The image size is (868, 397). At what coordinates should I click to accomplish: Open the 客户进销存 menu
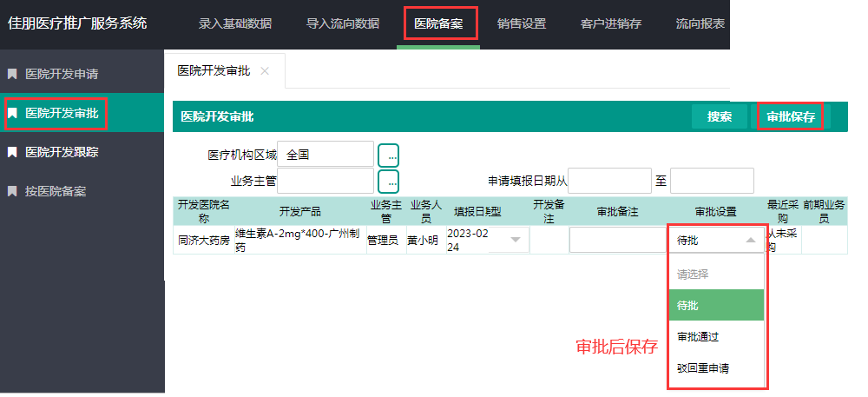[x=610, y=23]
